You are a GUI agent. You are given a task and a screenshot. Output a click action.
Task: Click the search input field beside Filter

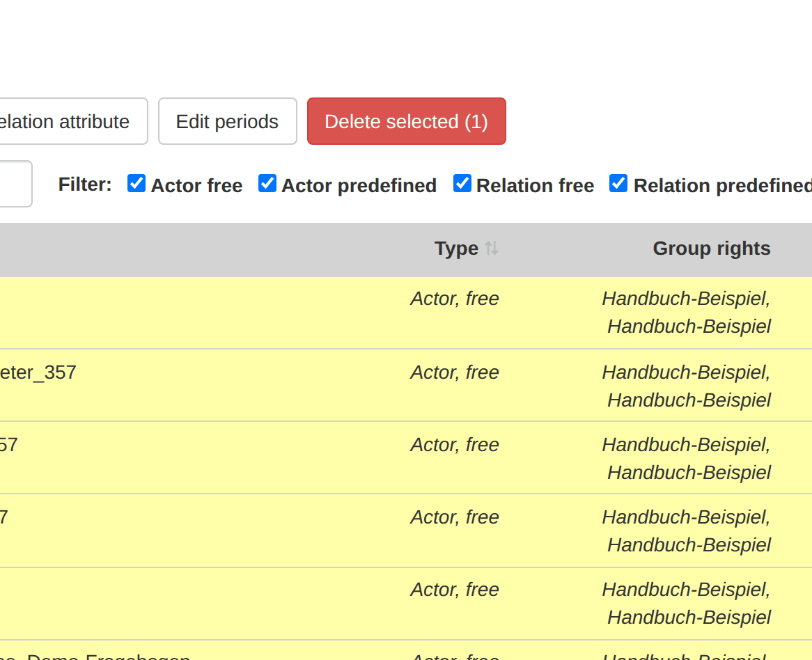pos(15,184)
